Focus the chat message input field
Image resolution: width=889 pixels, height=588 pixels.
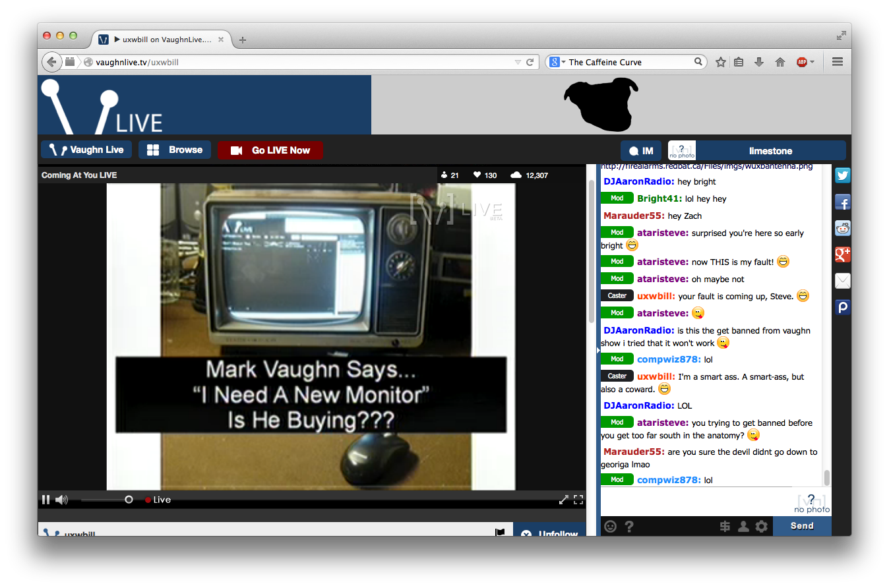696,502
